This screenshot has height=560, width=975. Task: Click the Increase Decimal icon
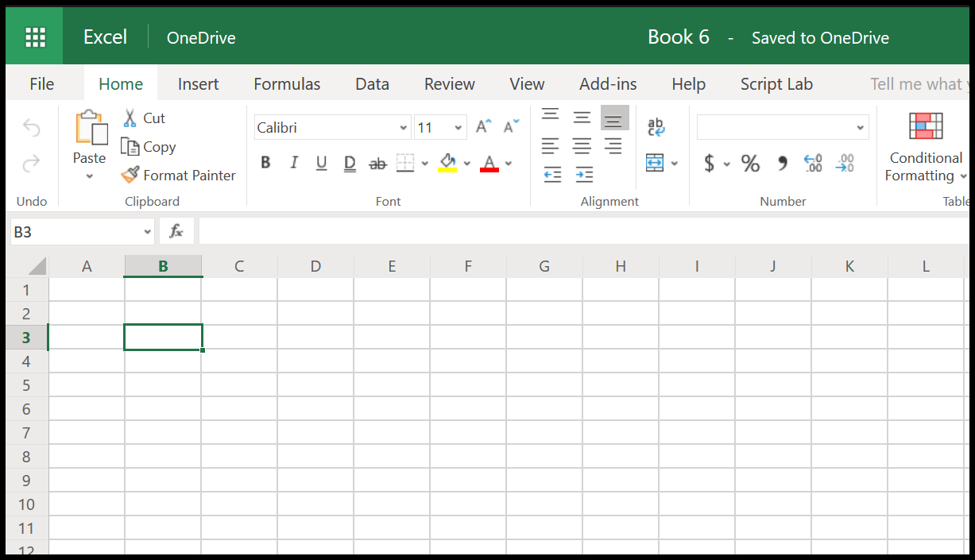coord(812,163)
